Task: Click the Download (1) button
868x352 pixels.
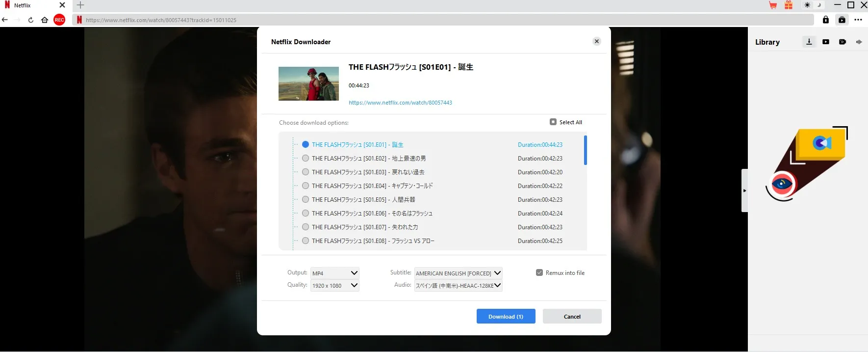Action: coord(506,316)
